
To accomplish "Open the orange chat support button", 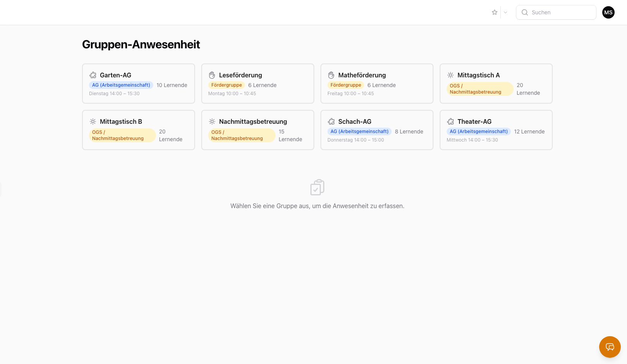I will point(610,347).
